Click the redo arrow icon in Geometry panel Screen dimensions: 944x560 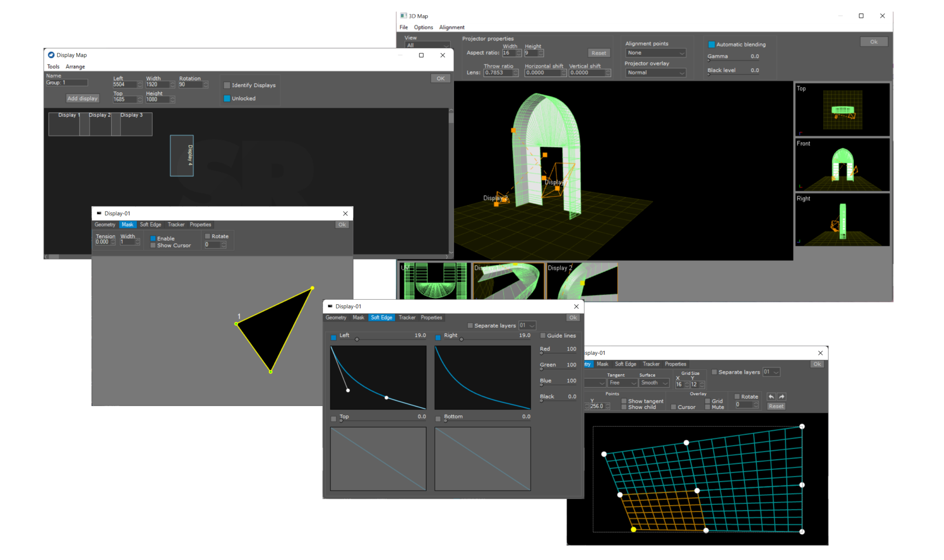coord(782,396)
